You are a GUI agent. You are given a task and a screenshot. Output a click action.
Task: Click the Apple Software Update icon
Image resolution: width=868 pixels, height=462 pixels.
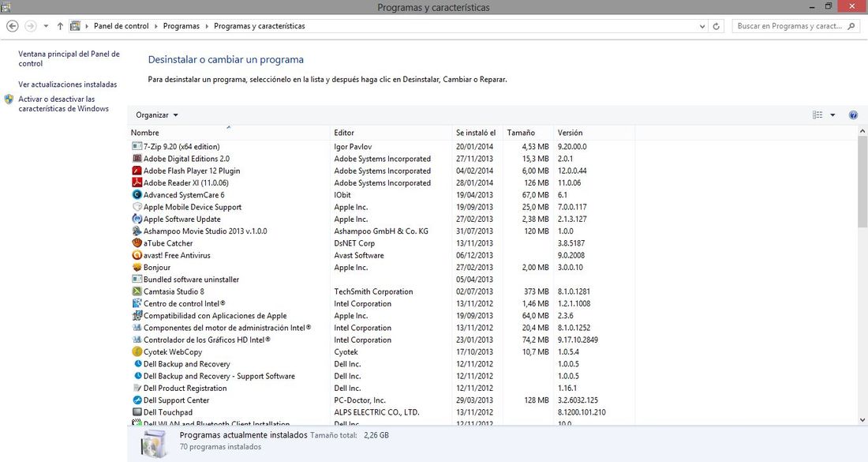pyautogui.click(x=137, y=219)
